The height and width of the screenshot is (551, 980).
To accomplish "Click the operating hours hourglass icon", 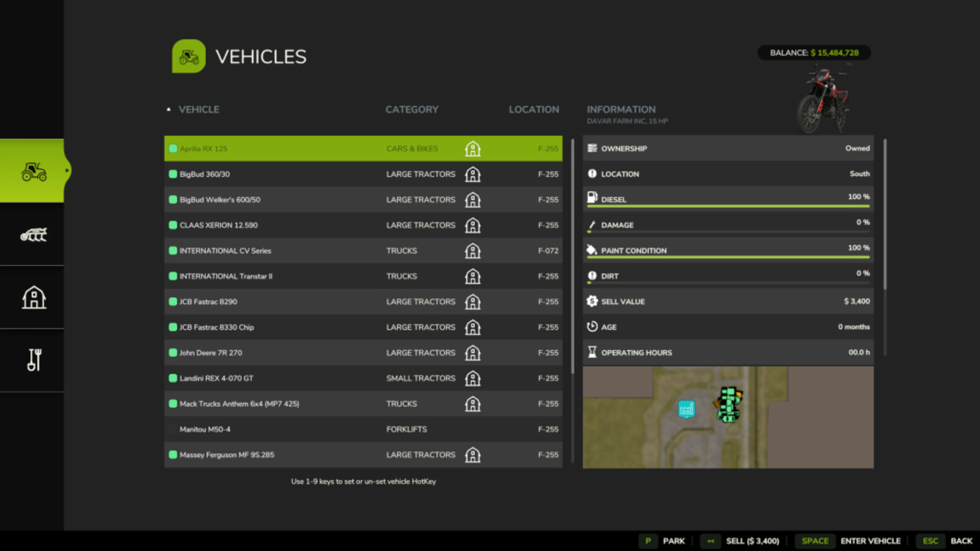I will [591, 351].
